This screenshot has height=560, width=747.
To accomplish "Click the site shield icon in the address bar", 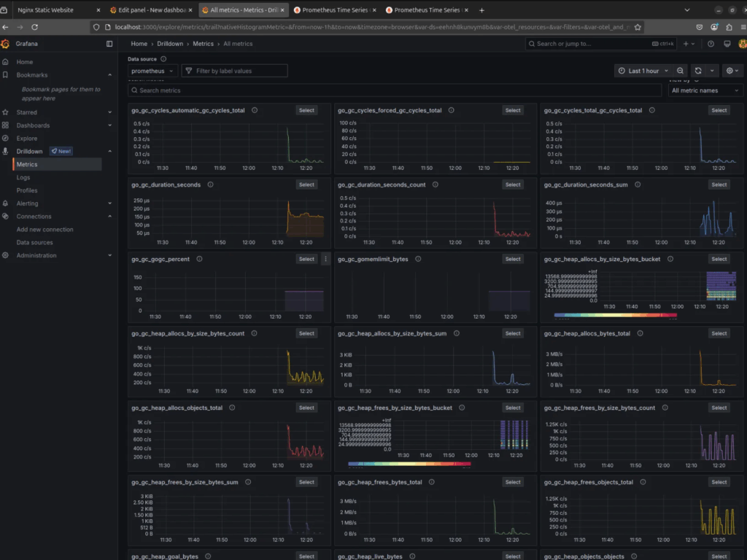I will tap(96, 27).
